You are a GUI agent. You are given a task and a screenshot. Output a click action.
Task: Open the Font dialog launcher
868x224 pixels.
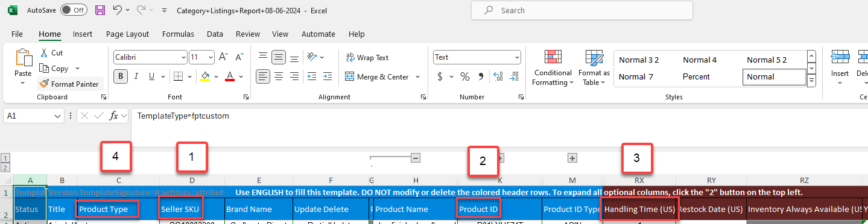246,97
